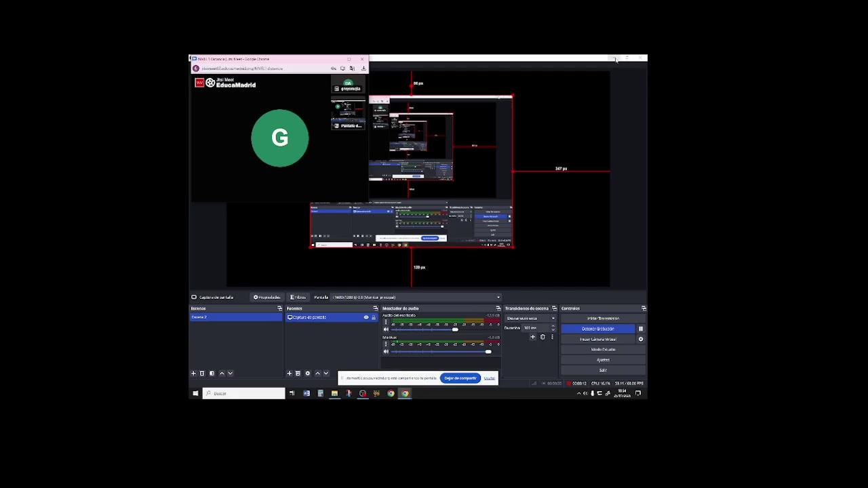The width and height of the screenshot is (868, 488).
Task: Open virtual camera settings gear icon
Action: [641, 339]
